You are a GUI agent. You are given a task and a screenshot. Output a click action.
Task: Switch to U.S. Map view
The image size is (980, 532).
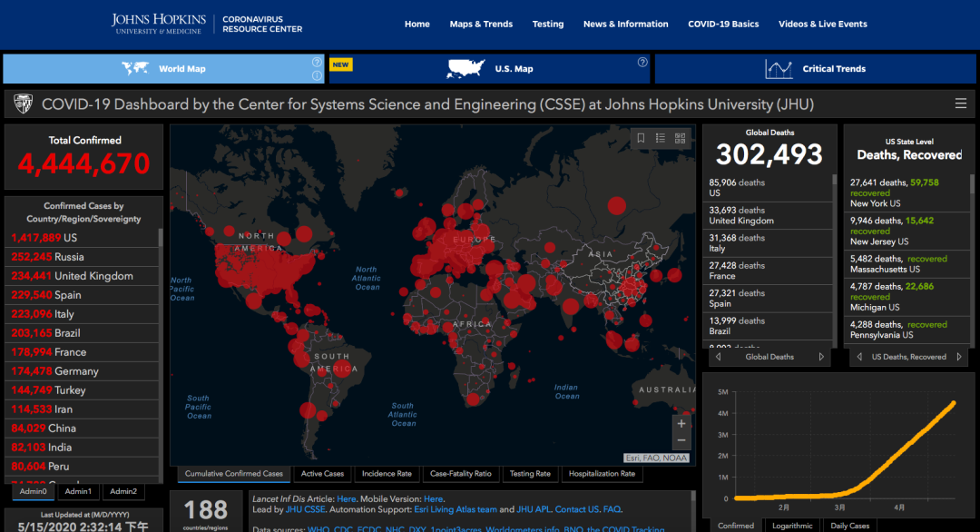[x=489, y=69]
